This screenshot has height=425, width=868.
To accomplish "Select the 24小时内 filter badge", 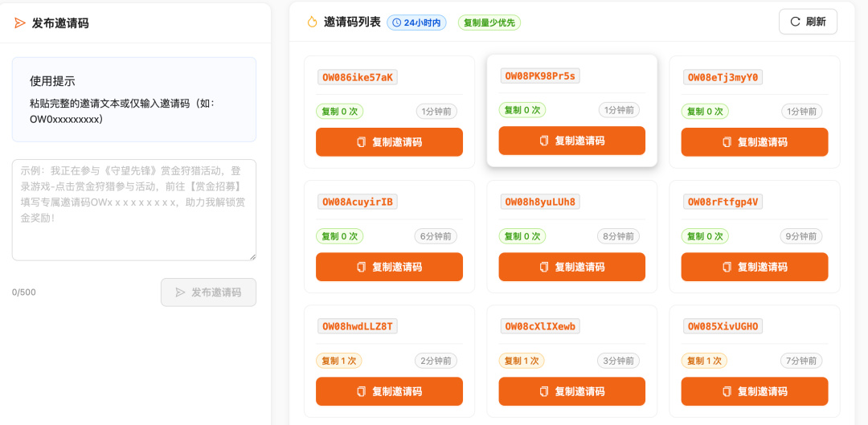I will tap(416, 22).
